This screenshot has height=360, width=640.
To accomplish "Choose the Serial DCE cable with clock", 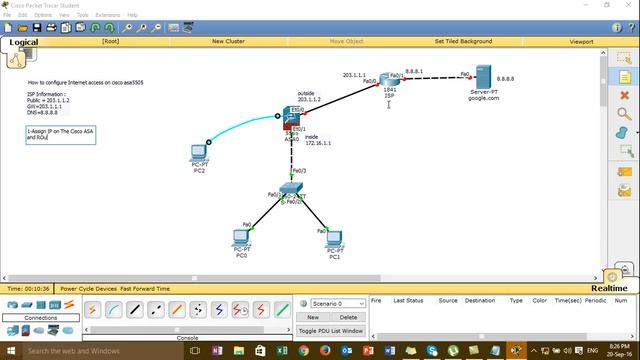I will 240,310.
